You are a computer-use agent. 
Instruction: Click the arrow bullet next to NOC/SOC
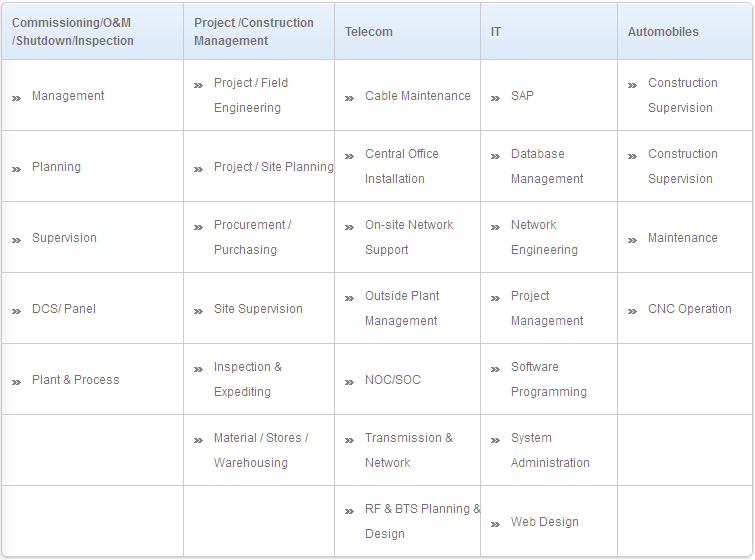(349, 382)
